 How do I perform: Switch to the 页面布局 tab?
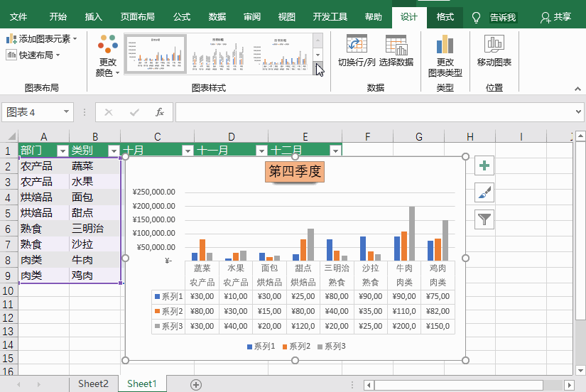tap(137, 17)
